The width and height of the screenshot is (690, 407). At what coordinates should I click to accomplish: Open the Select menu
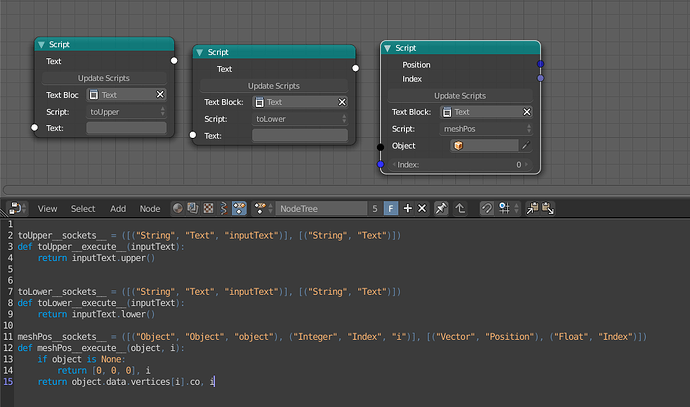(x=83, y=209)
